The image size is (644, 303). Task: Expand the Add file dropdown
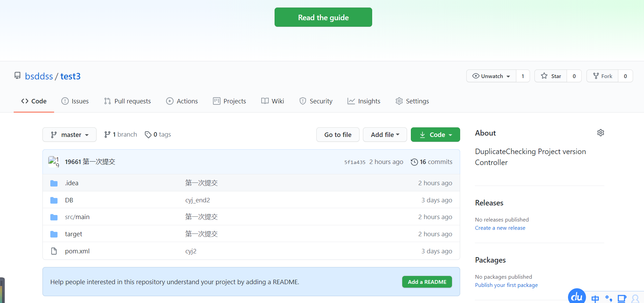(385, 135)
